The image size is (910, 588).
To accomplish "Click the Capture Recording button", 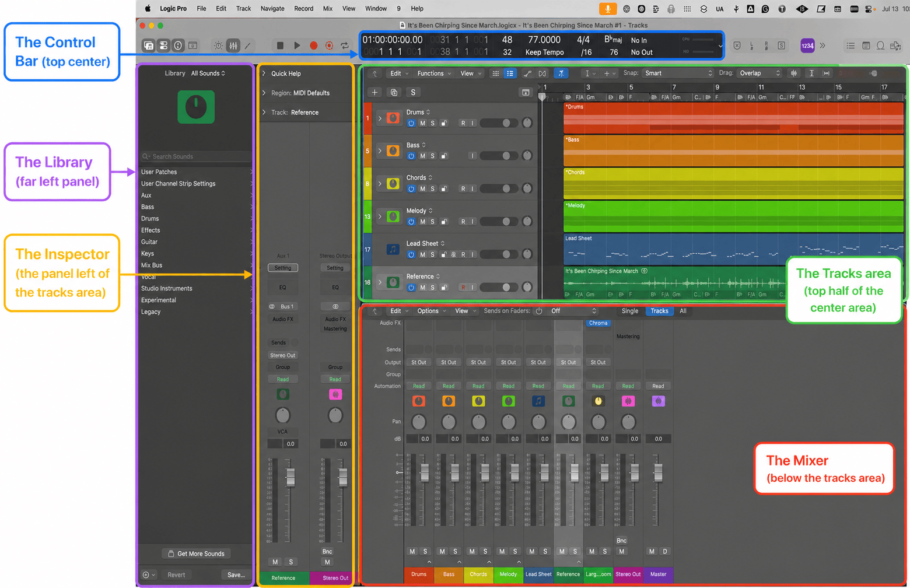I will tap(330, 45).
